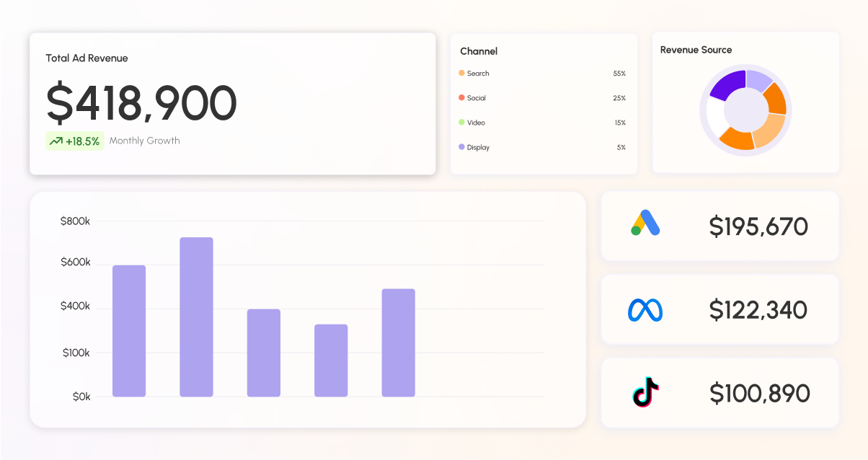This screenshot has width=868, height=460.
Task: Open the $195,670 Google Ads card
Action: point(719,226)
